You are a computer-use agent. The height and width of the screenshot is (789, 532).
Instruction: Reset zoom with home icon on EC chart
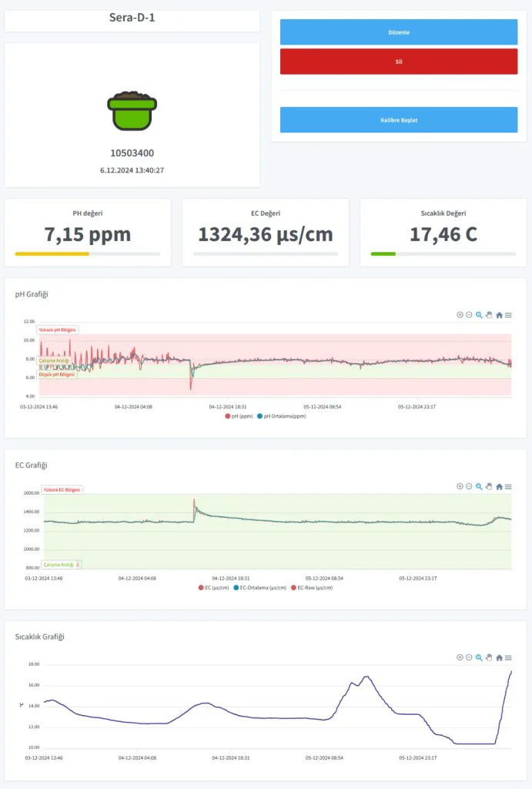click(499, 486)
